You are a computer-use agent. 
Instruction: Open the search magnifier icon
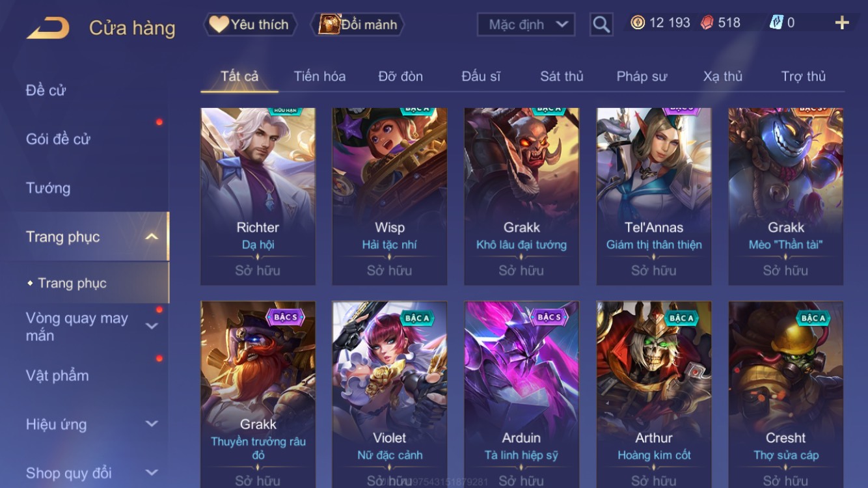coord(601,25)
